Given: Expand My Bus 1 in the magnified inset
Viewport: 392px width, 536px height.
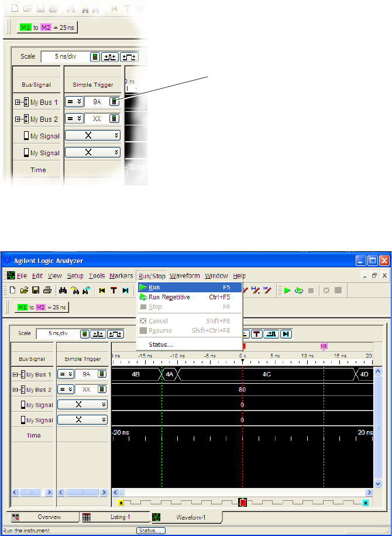Looking at the screenshot, I should 18,102.
